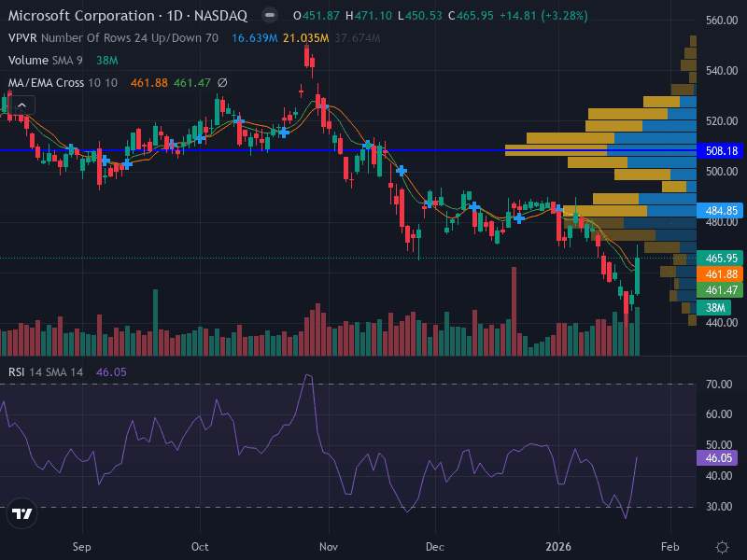Click the 520.00 price scale label
Image resolution: width=747 pixels, height=560 pixels.
722,121
